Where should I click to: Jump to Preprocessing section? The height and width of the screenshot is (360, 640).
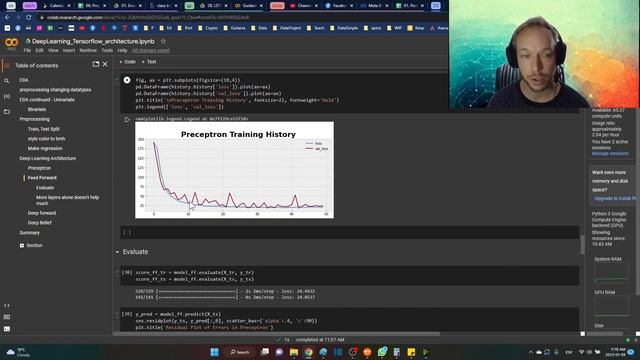coord(34,119)
